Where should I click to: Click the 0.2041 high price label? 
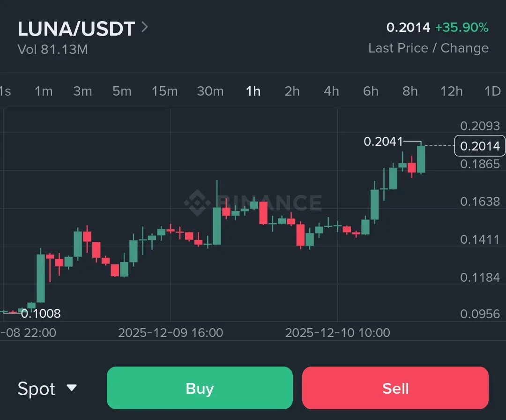pyautogui.click(x=383, y=142)
